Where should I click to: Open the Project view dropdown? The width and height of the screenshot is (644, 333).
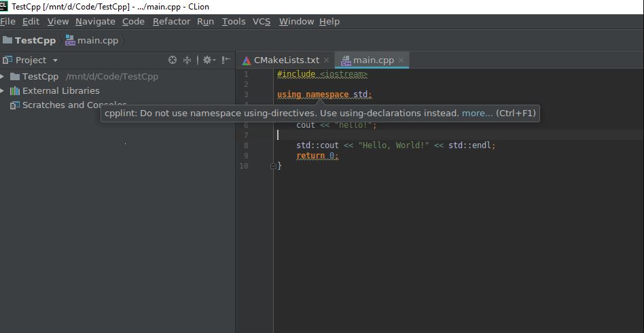pyautogui.click(x=55, y=60)
